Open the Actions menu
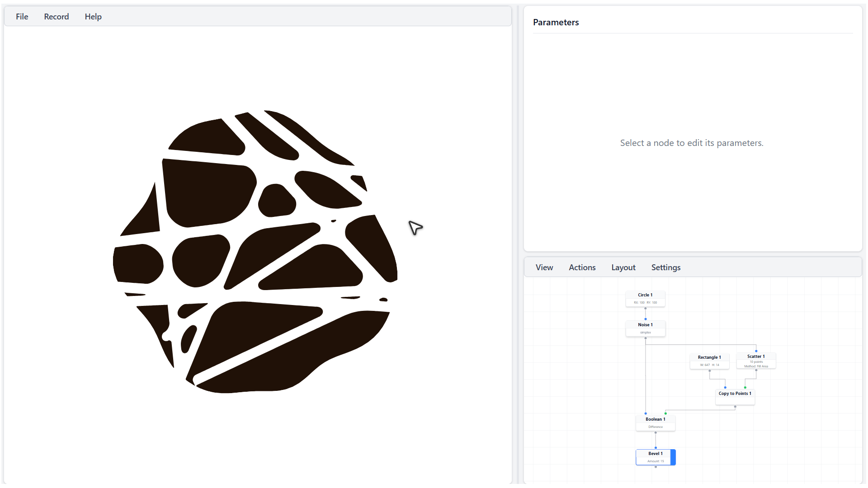Viewport: 868px width, 488px height. point(582,267)
